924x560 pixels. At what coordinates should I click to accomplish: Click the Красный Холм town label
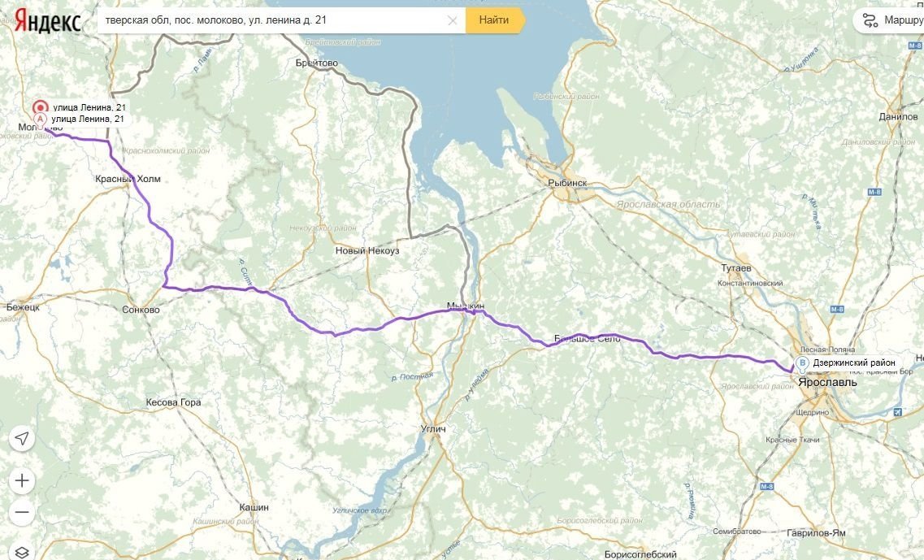click(x=128, y=179)
